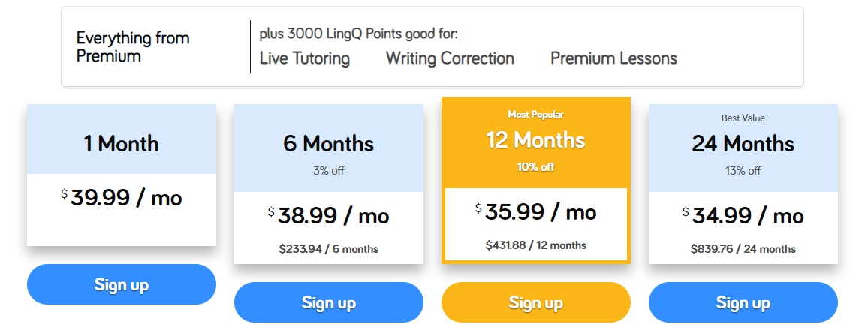Click the orange Sign up for 12 Months

(536, 302)
